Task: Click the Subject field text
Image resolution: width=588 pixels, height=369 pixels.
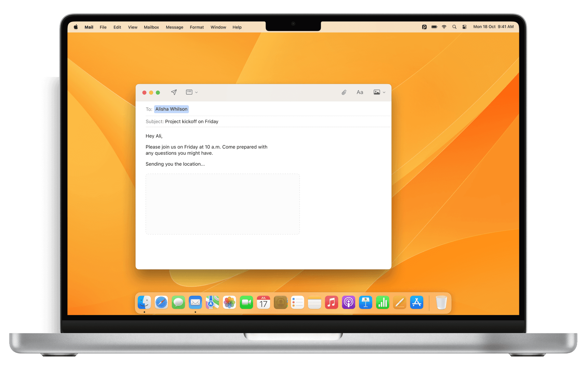Action: point(191,121)
